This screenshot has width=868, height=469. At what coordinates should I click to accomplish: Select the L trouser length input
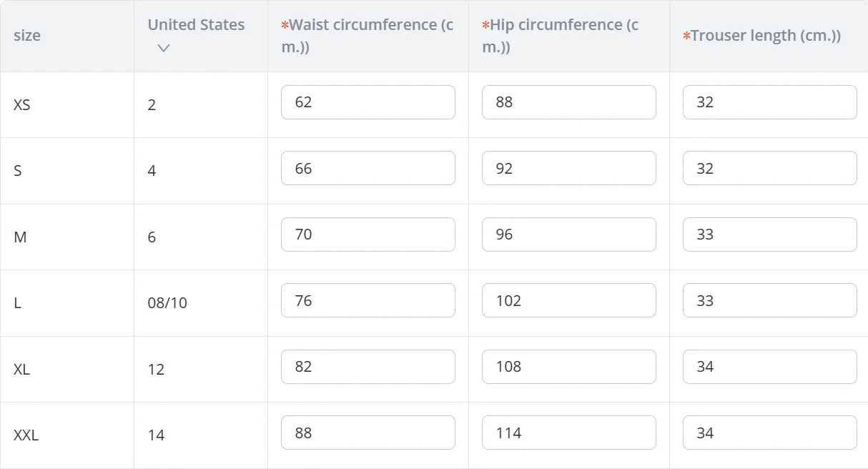(769, 300)
